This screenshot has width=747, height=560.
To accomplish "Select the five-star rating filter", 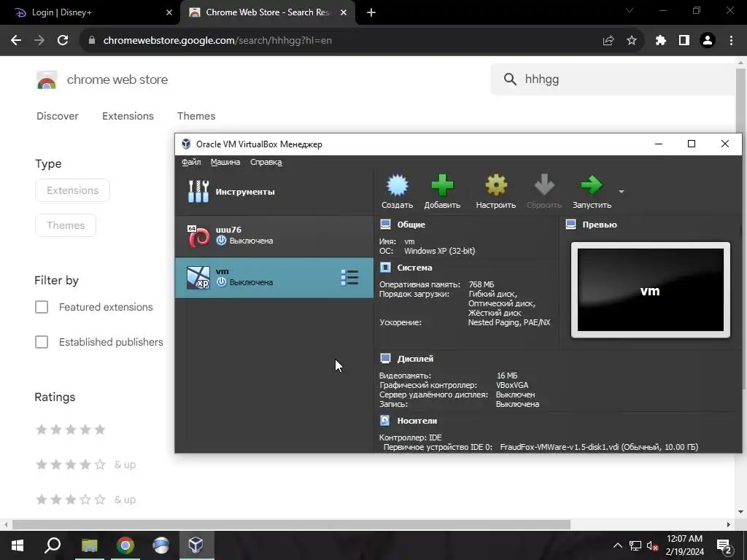I will click(71, 429).
